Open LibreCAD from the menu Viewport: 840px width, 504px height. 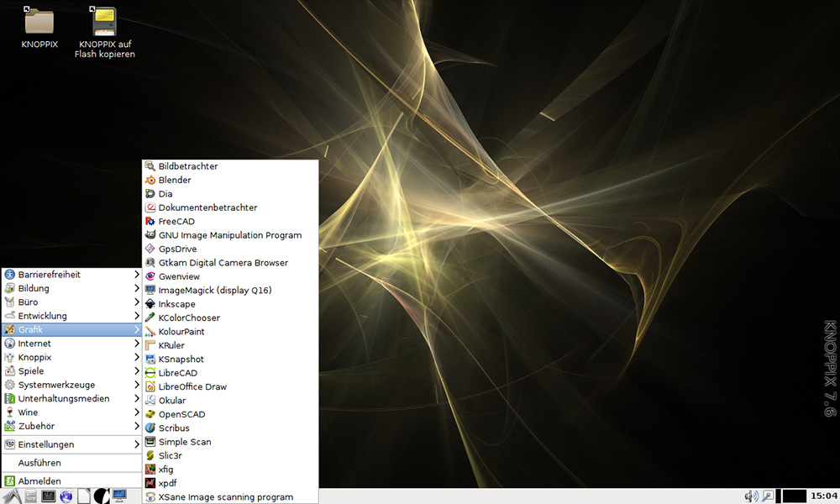click(x=230, y=373)
